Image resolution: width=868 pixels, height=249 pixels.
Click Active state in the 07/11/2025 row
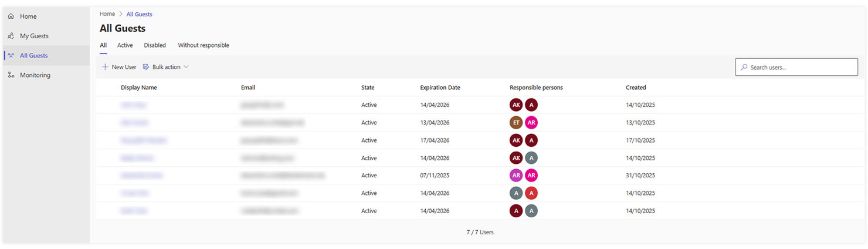coord(369,176)
